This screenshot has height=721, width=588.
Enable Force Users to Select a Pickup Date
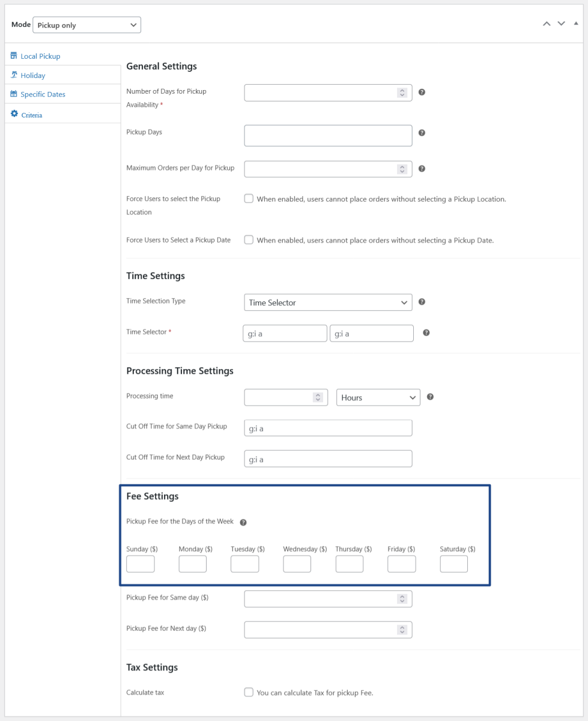click(249, 240)
